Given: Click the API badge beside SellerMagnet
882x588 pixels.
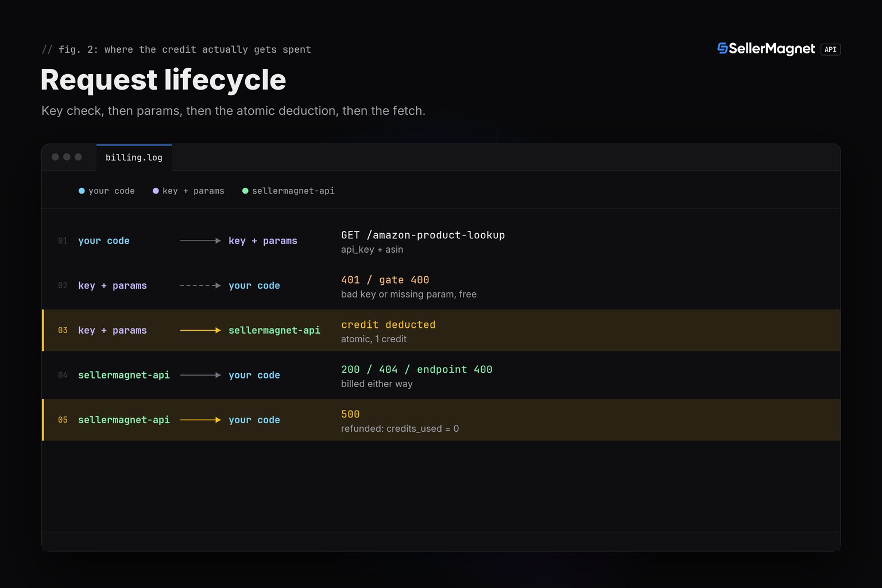Looking at the screenshot, I should [830, 49].
